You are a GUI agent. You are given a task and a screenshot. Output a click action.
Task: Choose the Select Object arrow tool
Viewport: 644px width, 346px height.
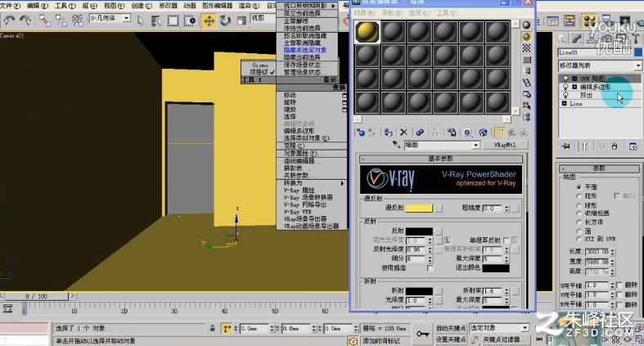tap(141, 20)
